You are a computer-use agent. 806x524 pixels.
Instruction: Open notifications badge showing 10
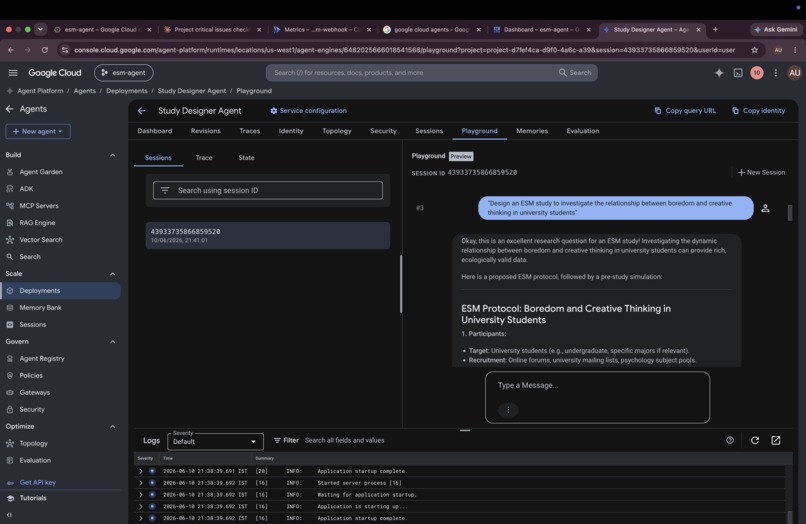coord(757,73)
